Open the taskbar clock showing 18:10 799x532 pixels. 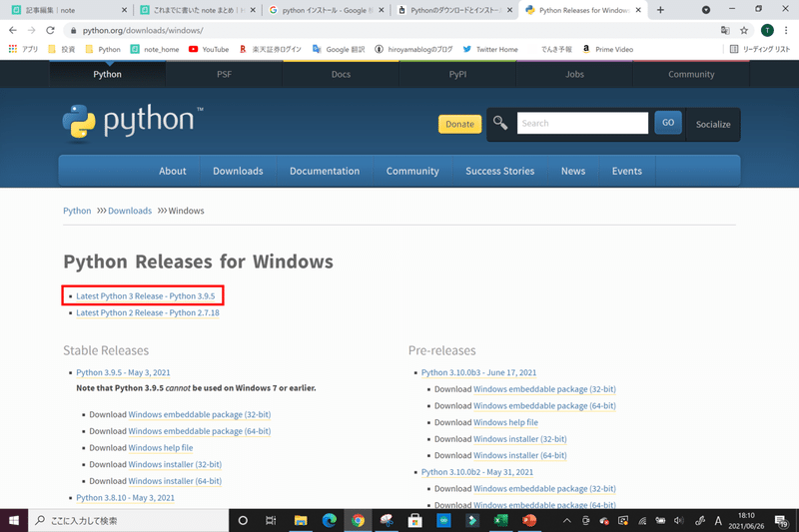(746, 520)
